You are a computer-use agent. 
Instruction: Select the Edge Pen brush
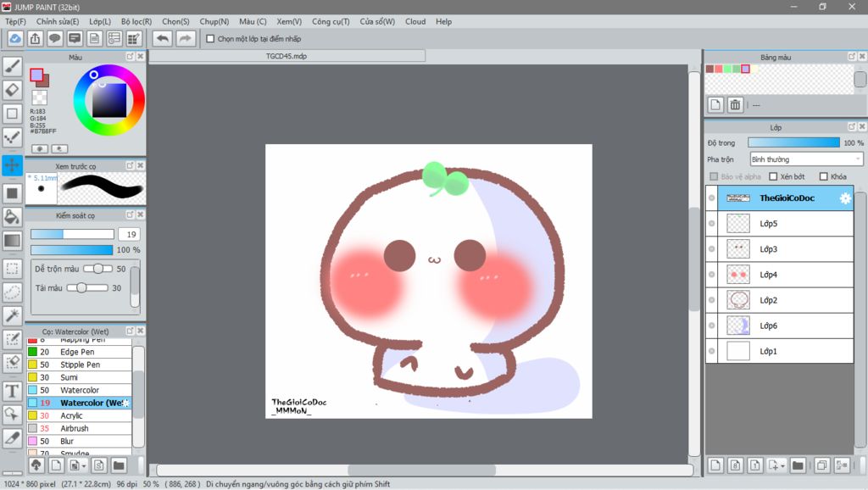[x=79, y=352]
